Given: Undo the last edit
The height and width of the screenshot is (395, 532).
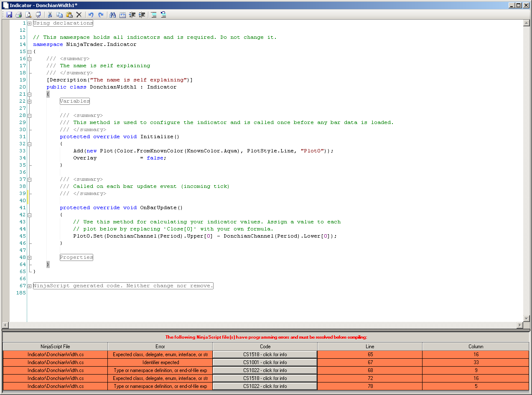Looking at the screenshot, I should click(91, 15).
